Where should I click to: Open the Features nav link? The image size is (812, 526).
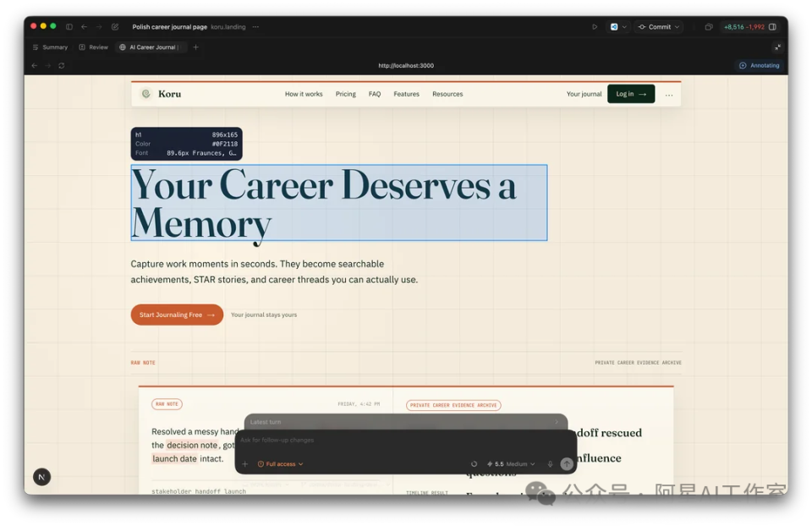pos(406,94)
